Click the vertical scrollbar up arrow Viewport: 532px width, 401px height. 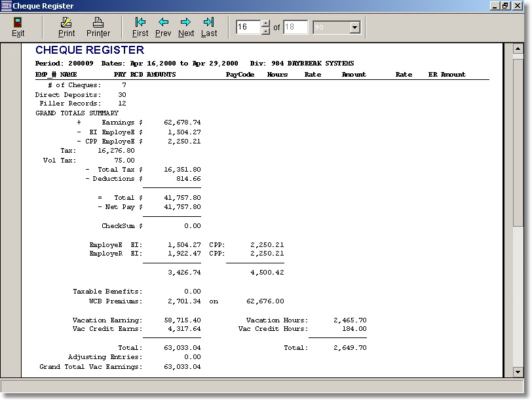[518, 48]
